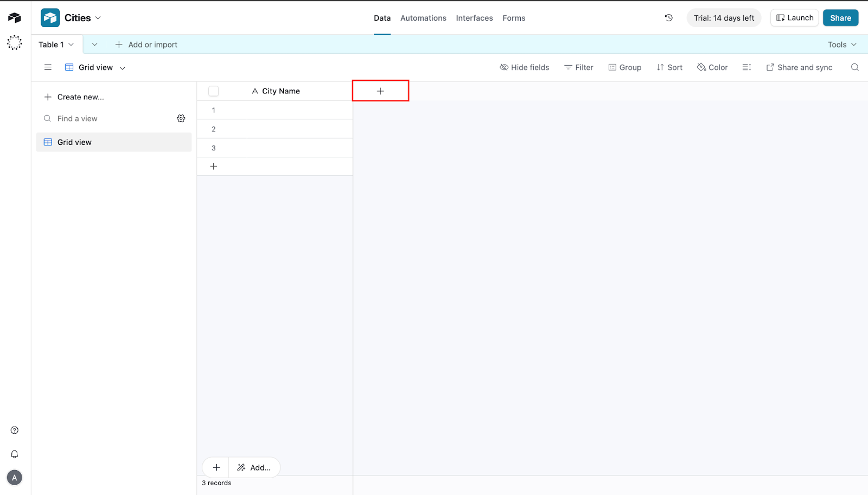Image resolution: width=868 pixels, height=495 pixels.
Task: Add a new field with plus icon
Action: [380, 91]
